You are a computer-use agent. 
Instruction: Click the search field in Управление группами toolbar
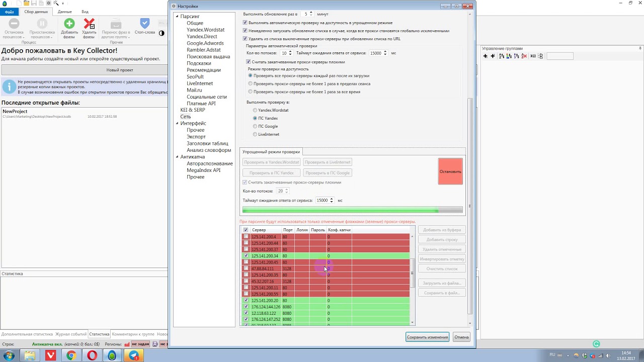[560, 56]
